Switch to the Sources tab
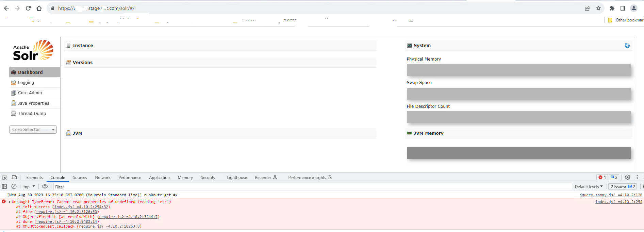 80,178
